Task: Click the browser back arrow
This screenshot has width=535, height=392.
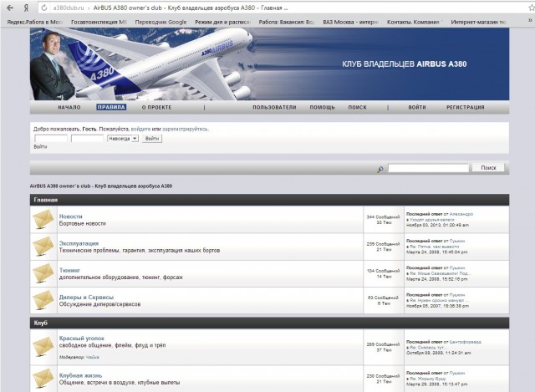Action: (10, 8)
